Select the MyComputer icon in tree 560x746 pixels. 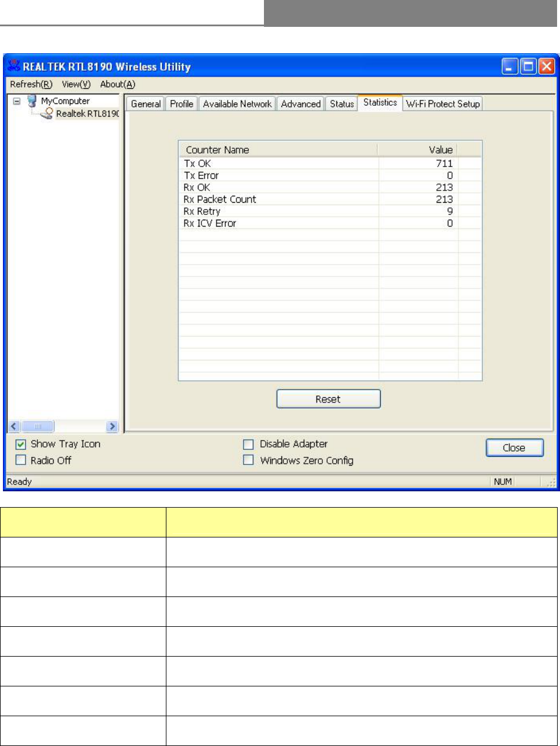32,101
